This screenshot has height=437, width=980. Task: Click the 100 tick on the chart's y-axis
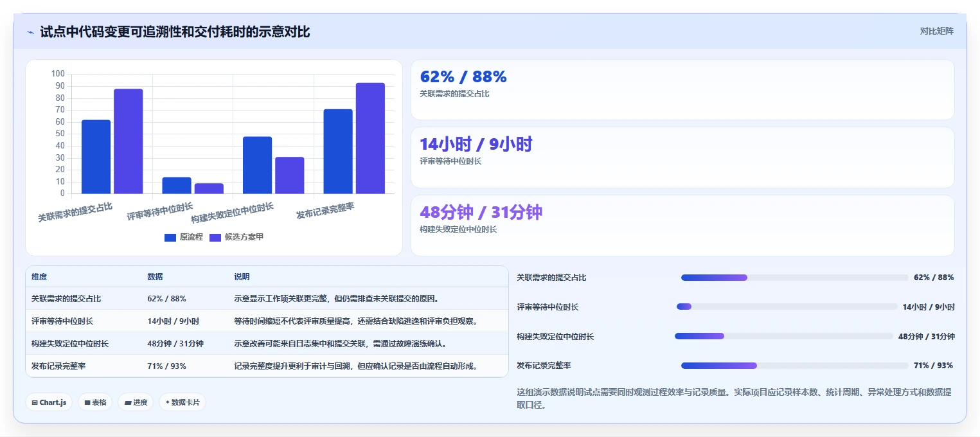pos(58,75)
